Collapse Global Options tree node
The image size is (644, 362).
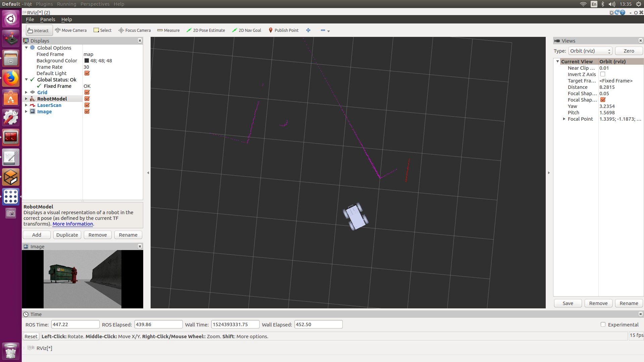[26, 48]
